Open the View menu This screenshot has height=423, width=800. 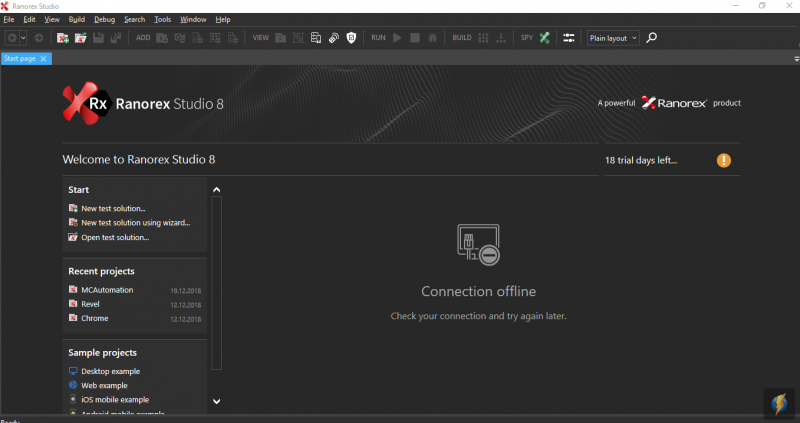click(52, 19)
